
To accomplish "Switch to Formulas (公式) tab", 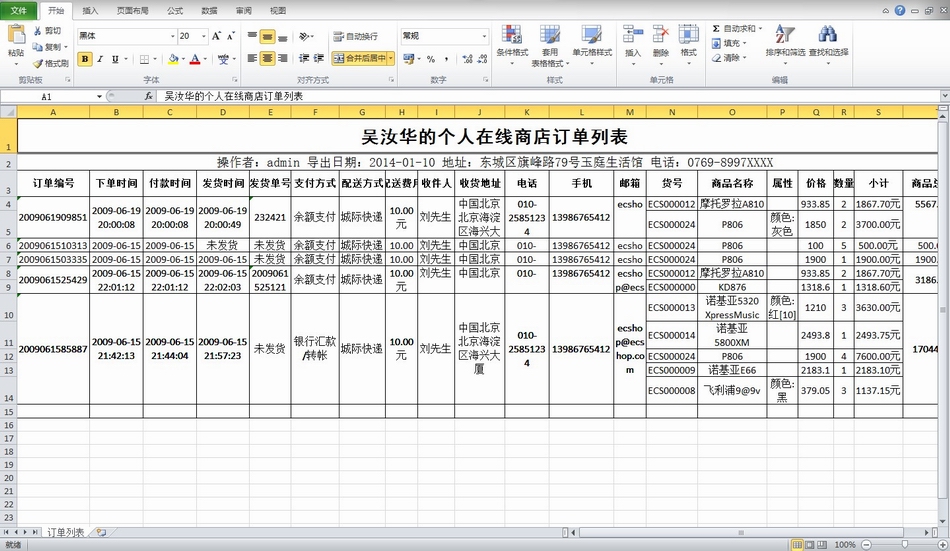I will pos(174,10).
